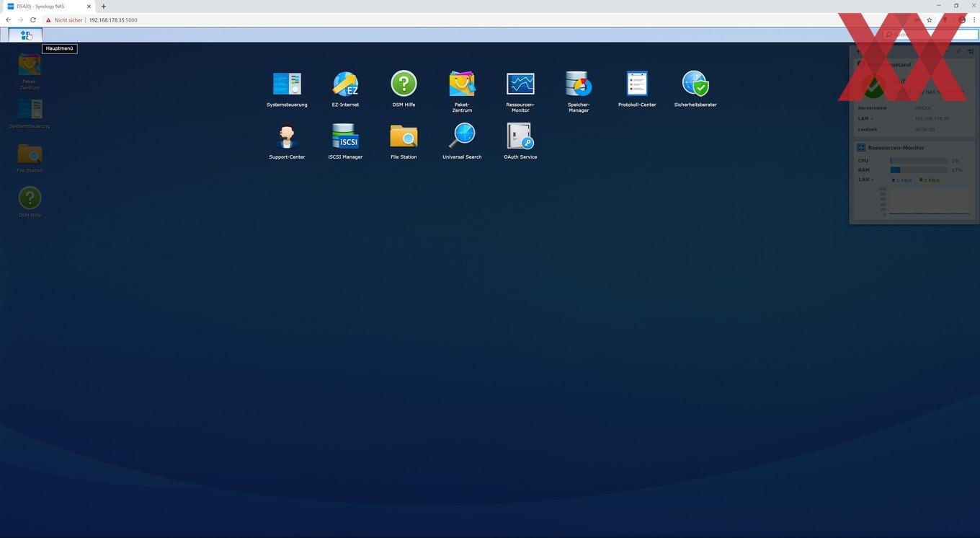Screen dimensions: 980x538
Task: Close the DS420j browser tab
Action: click(x=89, y=6)
